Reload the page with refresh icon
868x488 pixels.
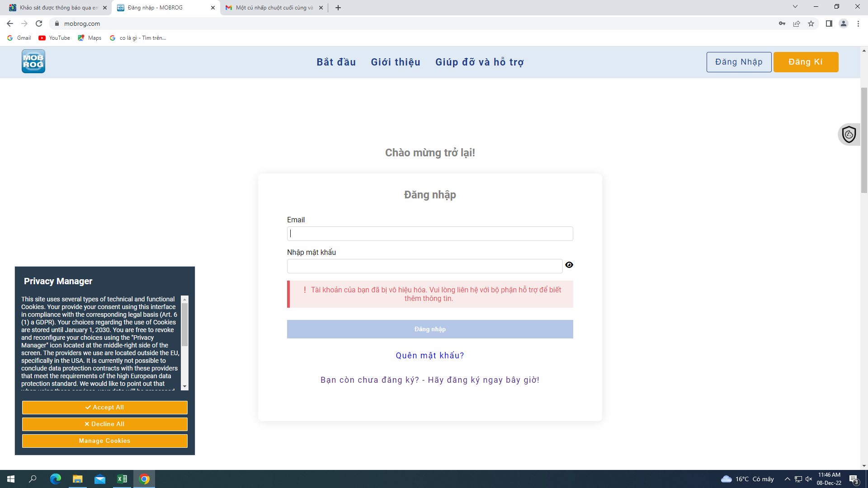[x=39, y=23]
